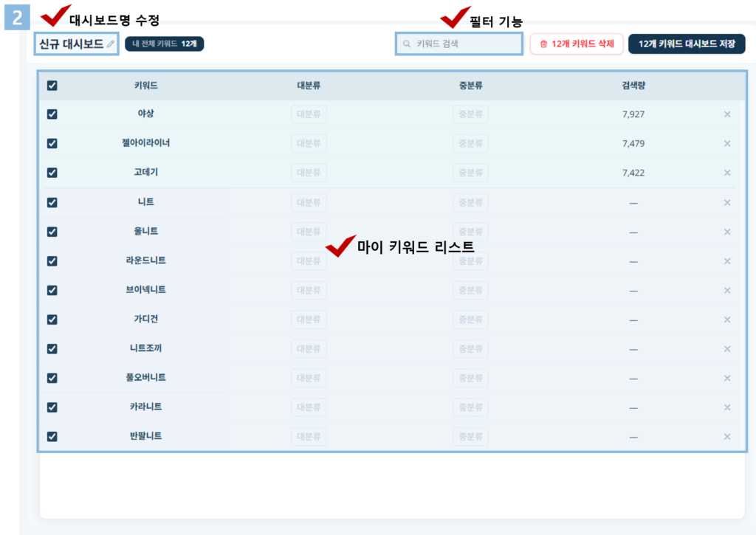The height and width of the screenshot is (535, 756).
Task: Remove the 젤아이라이너 row with X icon
Action: click(x=726, y=143)
